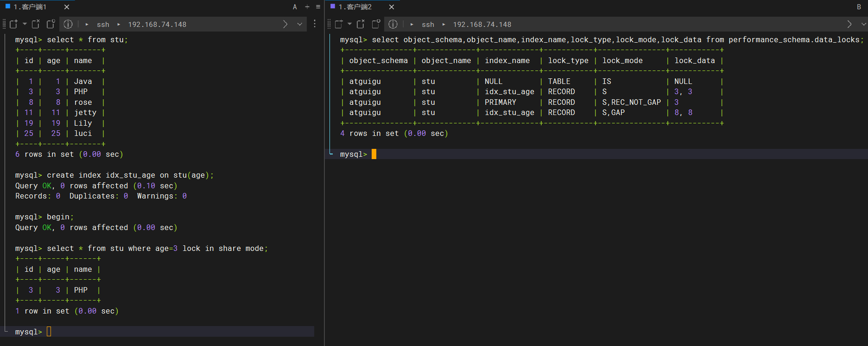Screen dimensions: 868x346
Task: Close the '1.客户端2' tab
Action: [x=392, y=7]
